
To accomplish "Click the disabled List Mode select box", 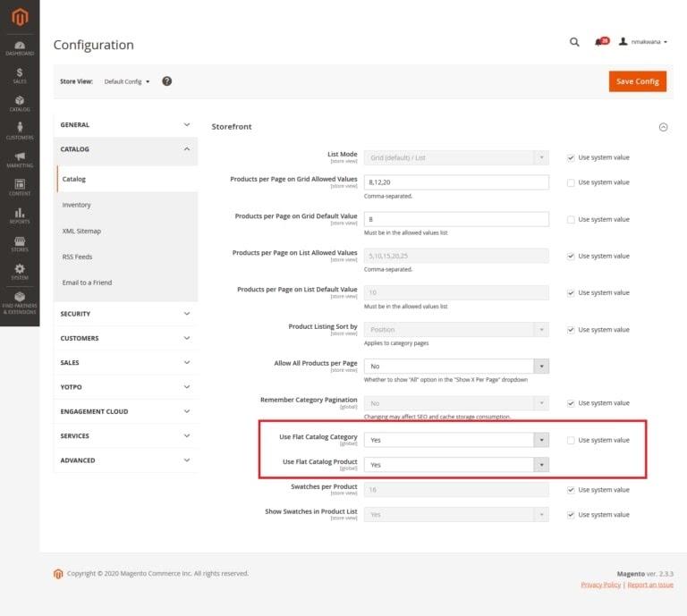I will click(456, 157).
